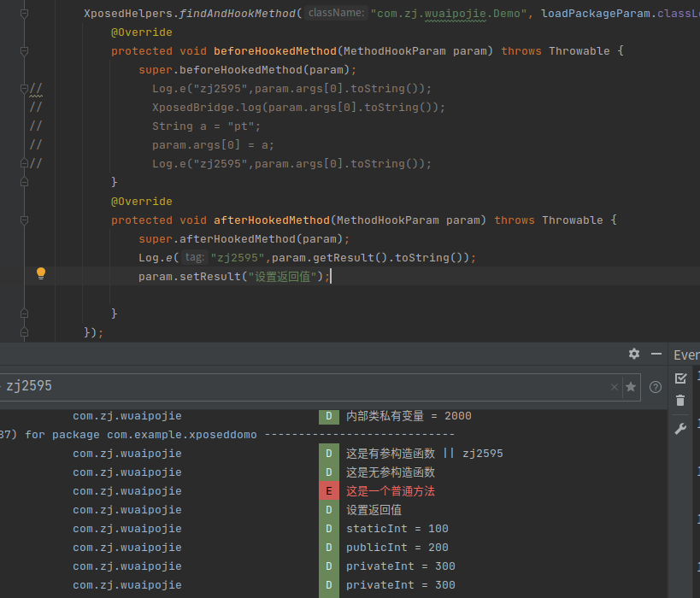The image size is (700, 598).
Task: Click the first @Override annotation
Action: (x=142, y=32)
